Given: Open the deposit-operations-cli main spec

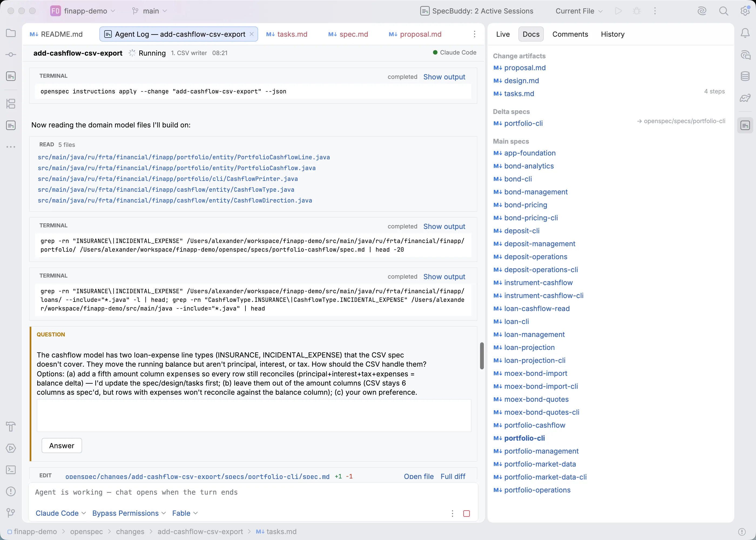Looking at the screenshot, I should pyautogui.click(x=541, y=270).
